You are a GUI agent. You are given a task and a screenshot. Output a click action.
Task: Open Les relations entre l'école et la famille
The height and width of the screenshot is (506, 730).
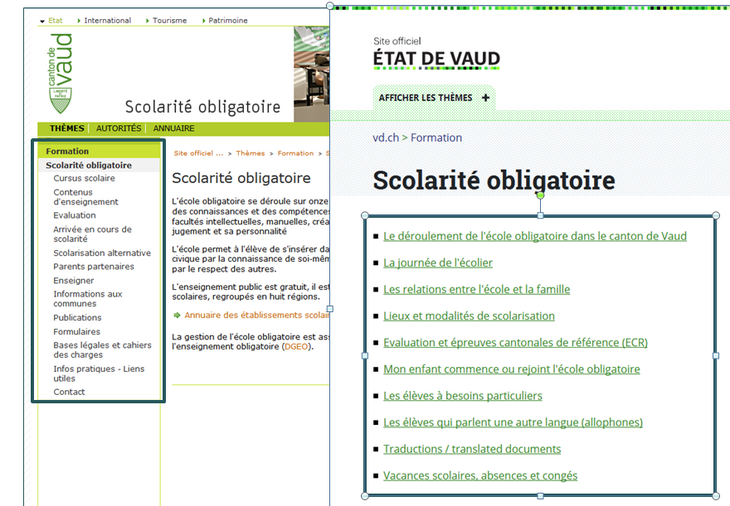[477, 289]
